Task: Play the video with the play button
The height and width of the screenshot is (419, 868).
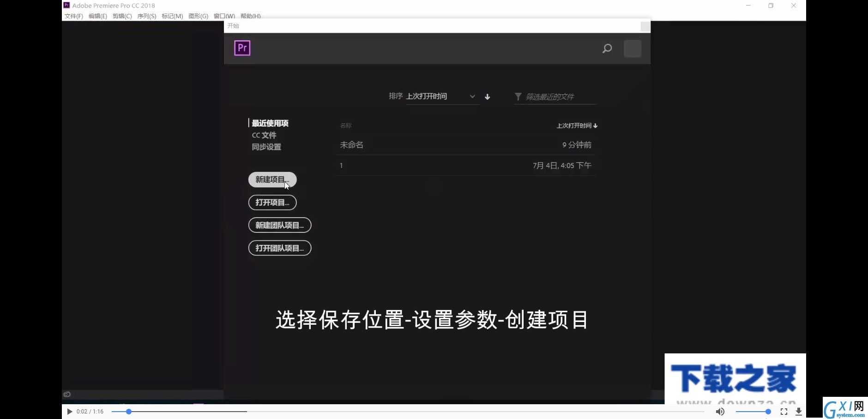Action: [x=69, y=411]
